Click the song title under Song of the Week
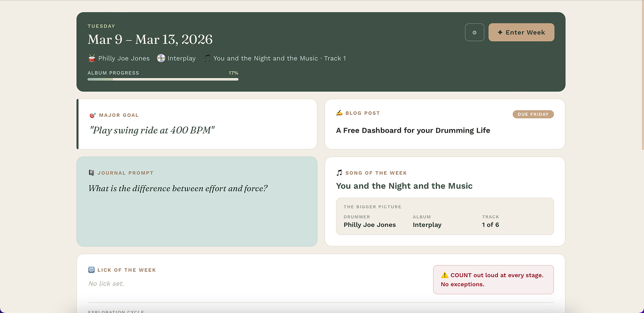 tap(404, 186)
